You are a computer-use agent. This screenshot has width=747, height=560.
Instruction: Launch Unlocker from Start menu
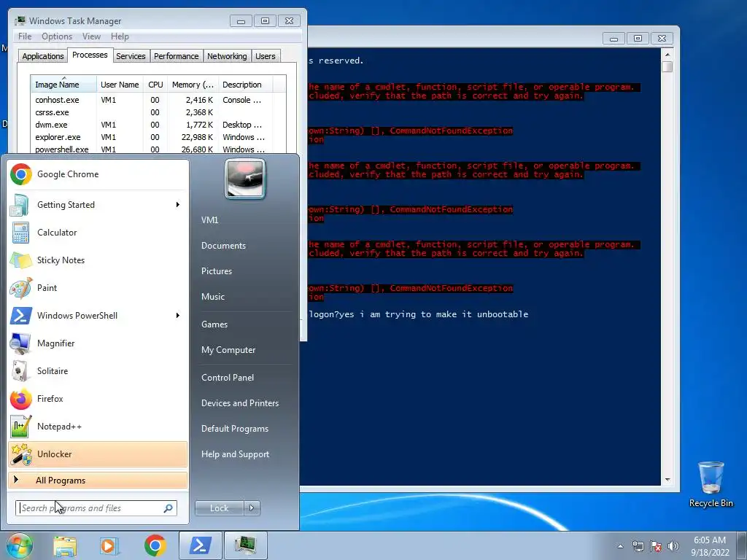tap(98, 454)
